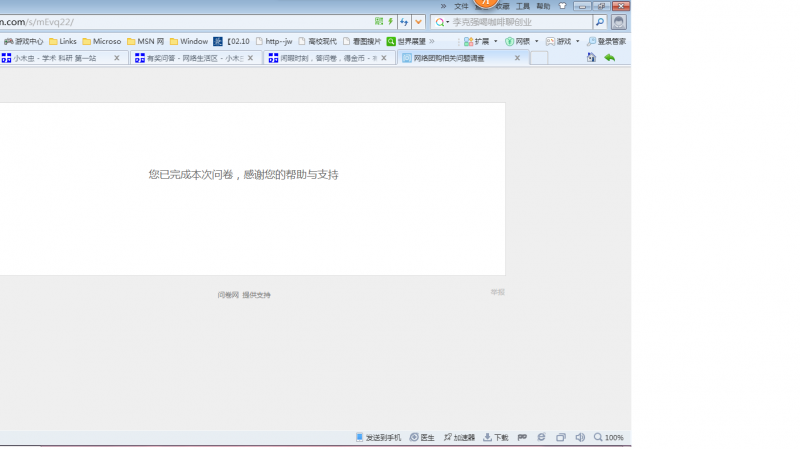Open the MSN 网 bookmark folder
The width and height of the screenshot is (800, 449).
[145, 41]
